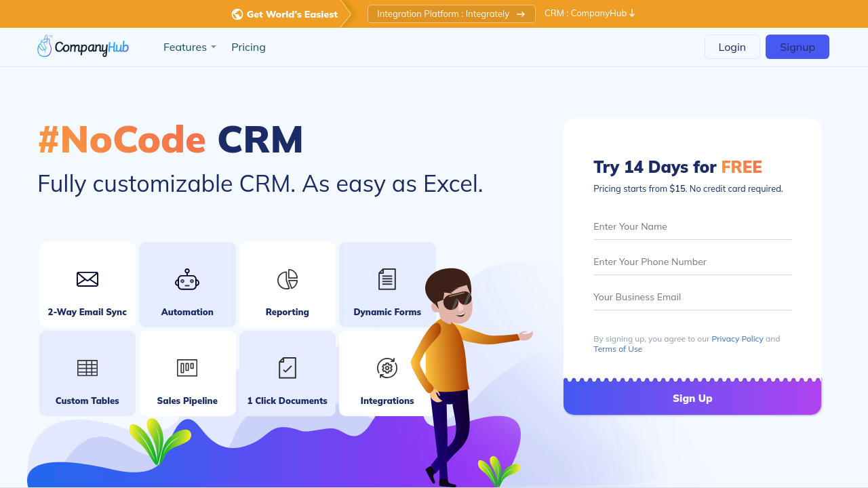Image resolution: width=868 pixels, height=488 pixels.
Task: Click the Your Business Email field
Action: coord(692,298)
